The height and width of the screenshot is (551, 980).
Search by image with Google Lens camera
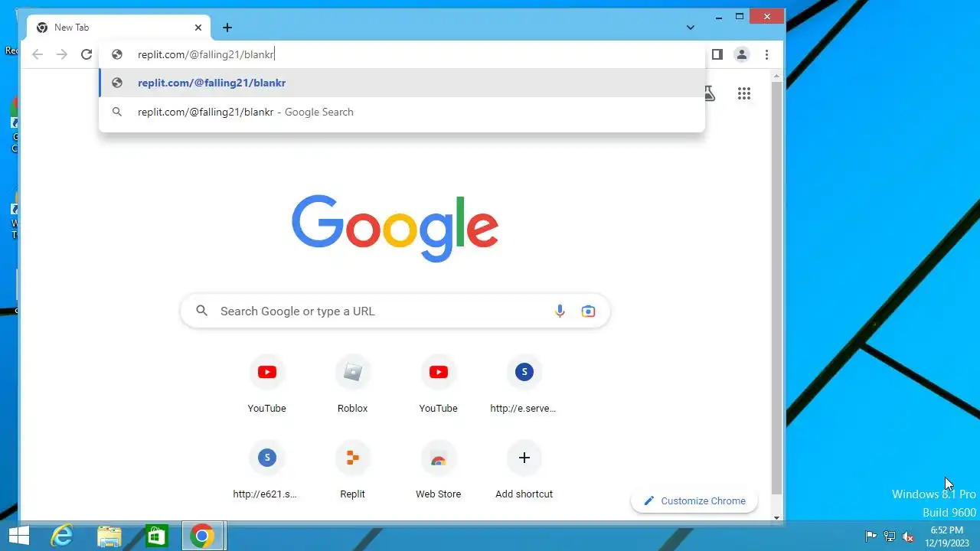click(588, 311)
